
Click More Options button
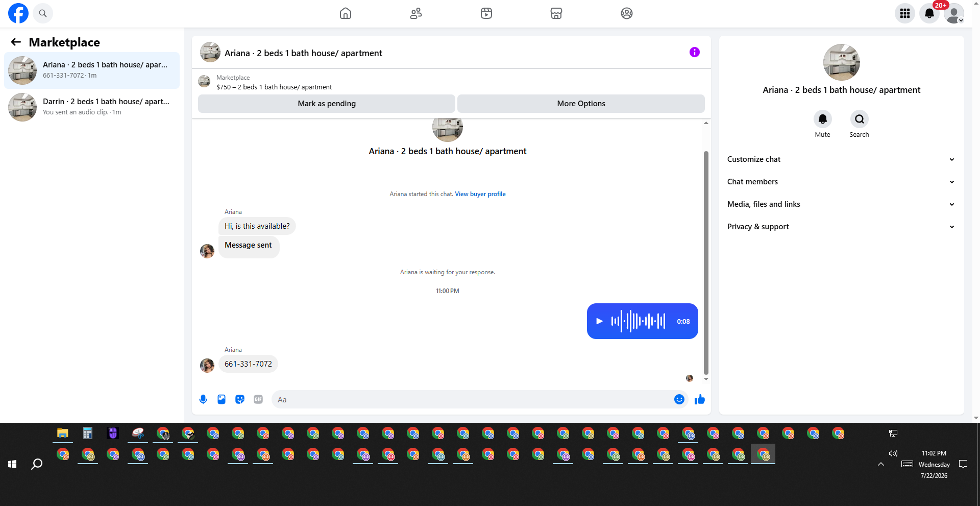(581, 104)
